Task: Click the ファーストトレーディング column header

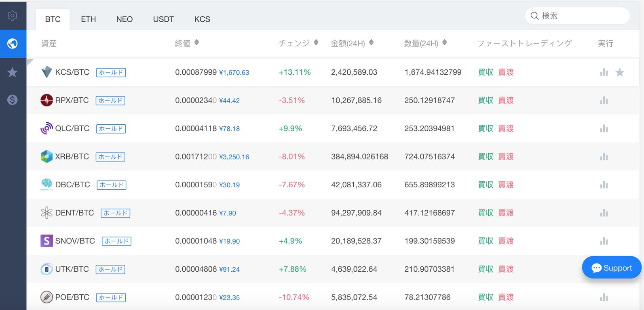Action: (x=524, y=43)
